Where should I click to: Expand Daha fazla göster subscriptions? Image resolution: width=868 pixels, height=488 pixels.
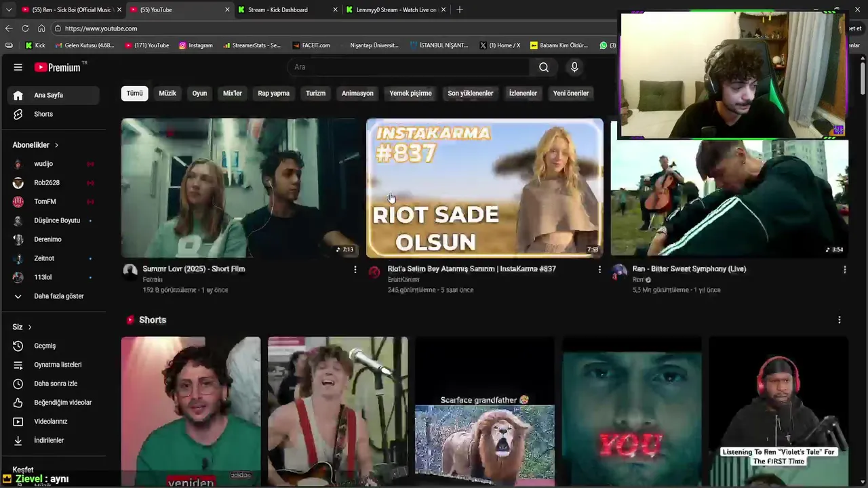(54, 297)
